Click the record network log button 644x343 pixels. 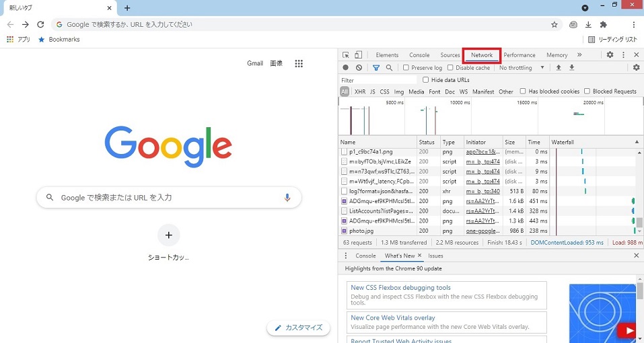click(346, 68)
